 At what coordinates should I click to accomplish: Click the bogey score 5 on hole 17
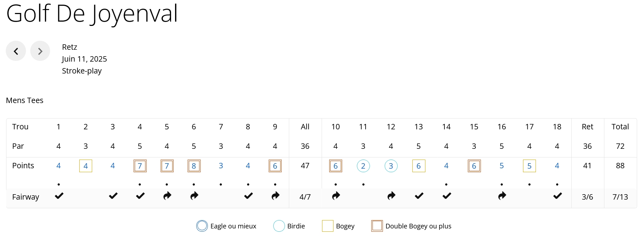(x=529, y=166)
